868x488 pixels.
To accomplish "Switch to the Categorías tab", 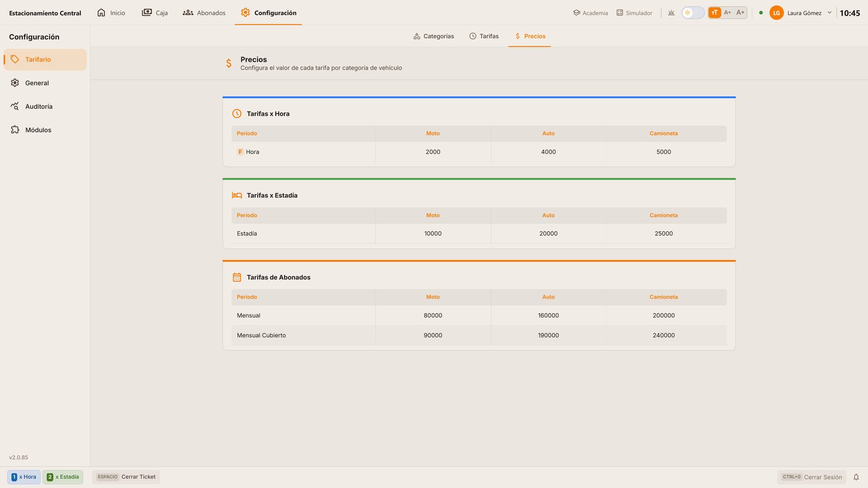I will (x=433, y=36).
